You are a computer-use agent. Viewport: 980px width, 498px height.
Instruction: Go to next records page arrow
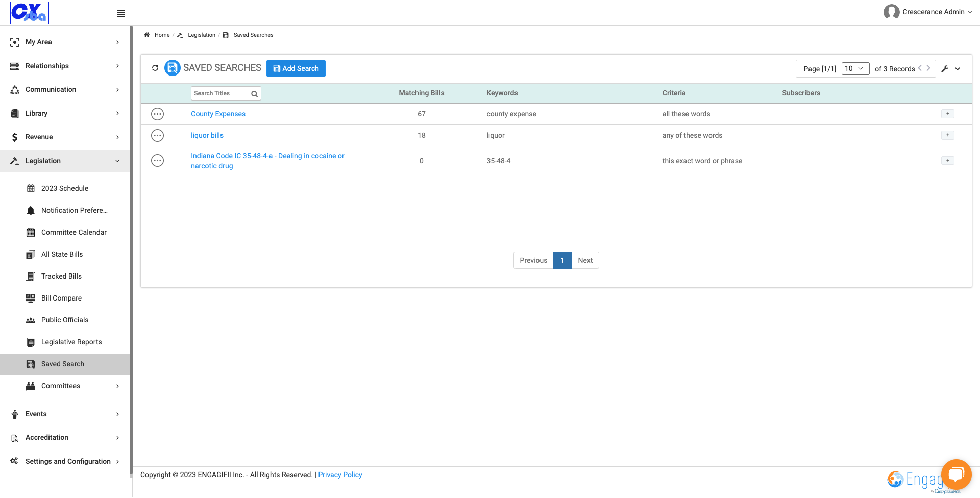pyautogui.click(x=928, y=68)
